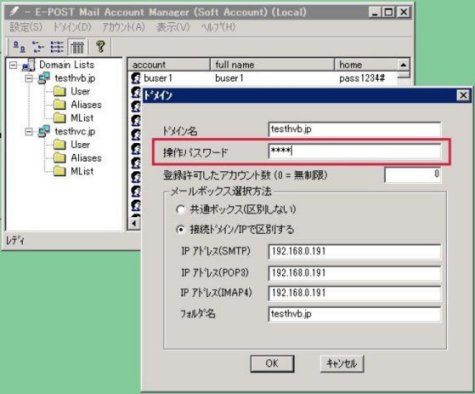Image resolution: width=475 pixels, height=394 pixels.
Task: Switch to list view toolbar icon
Action: (57, 47)
